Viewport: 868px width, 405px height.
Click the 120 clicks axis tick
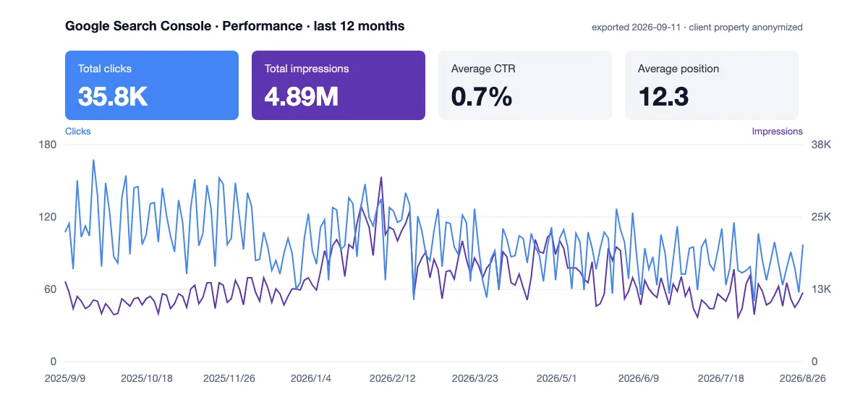(48, 217)
